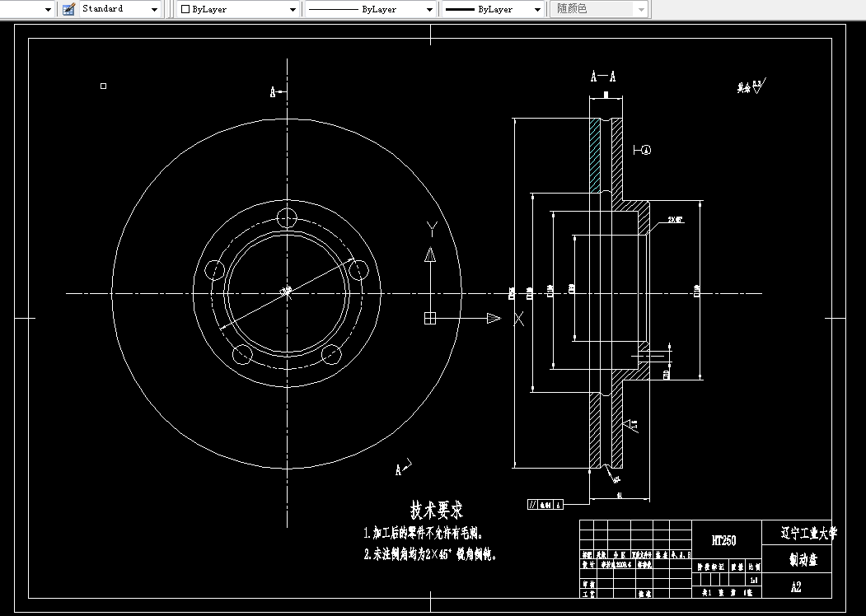Select the A—A section view label

click(x=603, y=76)
